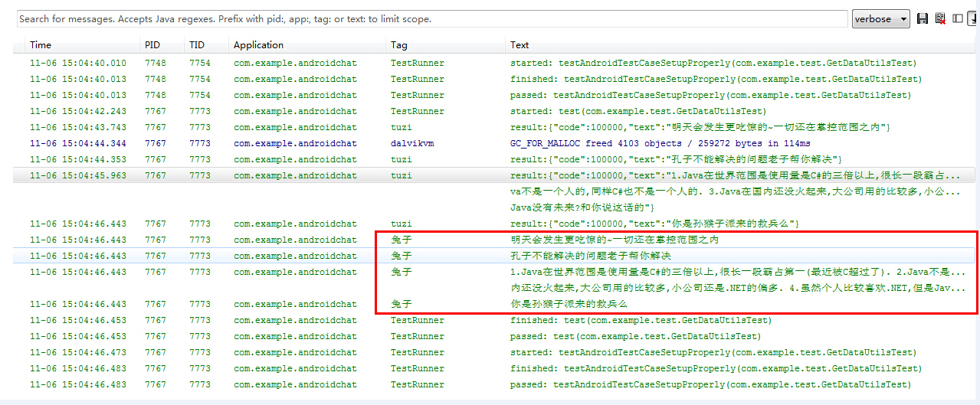This screenshot has width=980, height=405.
Task: Select the continuation line 'Java没有未来?和你说这话的'
Action: (x=582, y=208)
